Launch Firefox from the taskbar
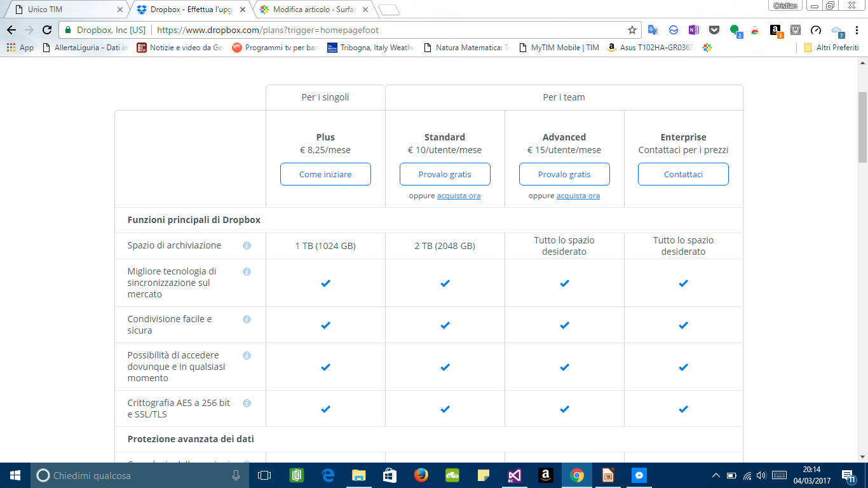 pos(421,475)
